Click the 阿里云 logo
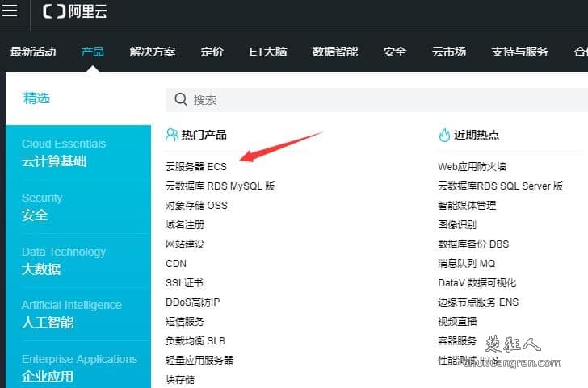The width and height of the screenshot is (588, 388). [75, 11]
